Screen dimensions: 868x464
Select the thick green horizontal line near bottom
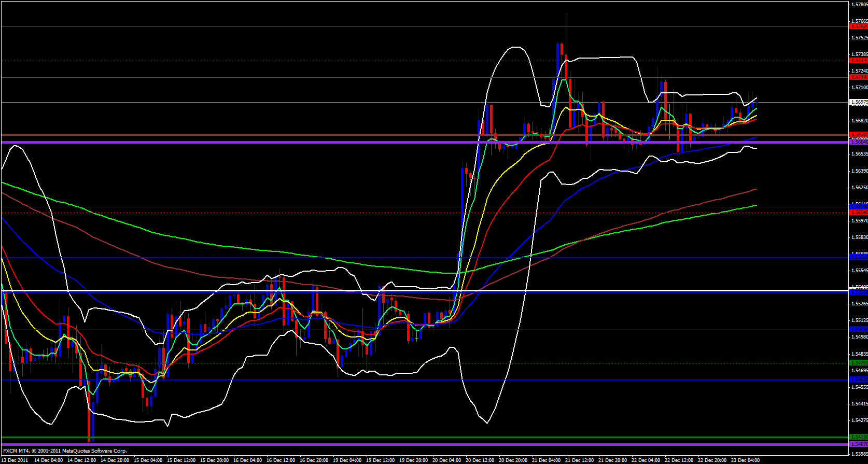[415, 437]
